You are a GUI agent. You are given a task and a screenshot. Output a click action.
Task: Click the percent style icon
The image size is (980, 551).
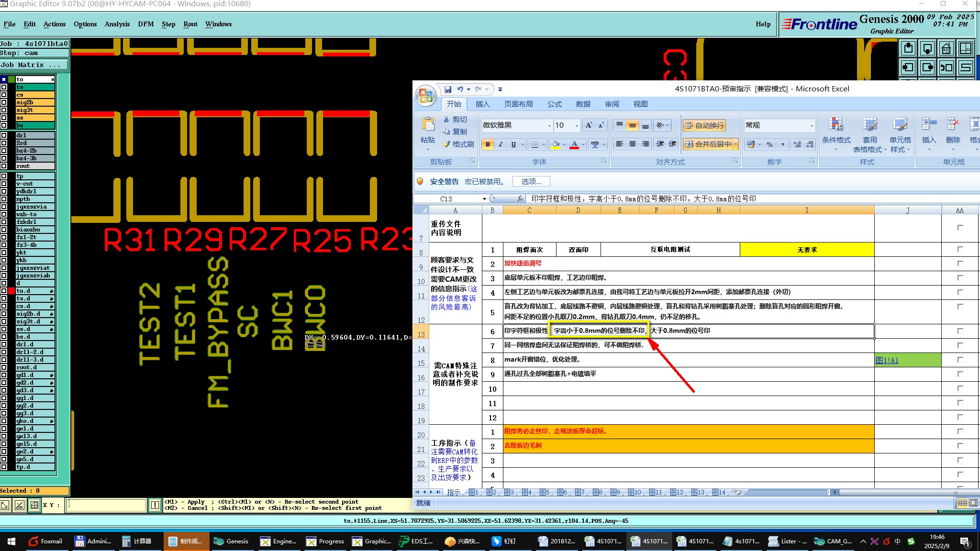pos(769,144)
